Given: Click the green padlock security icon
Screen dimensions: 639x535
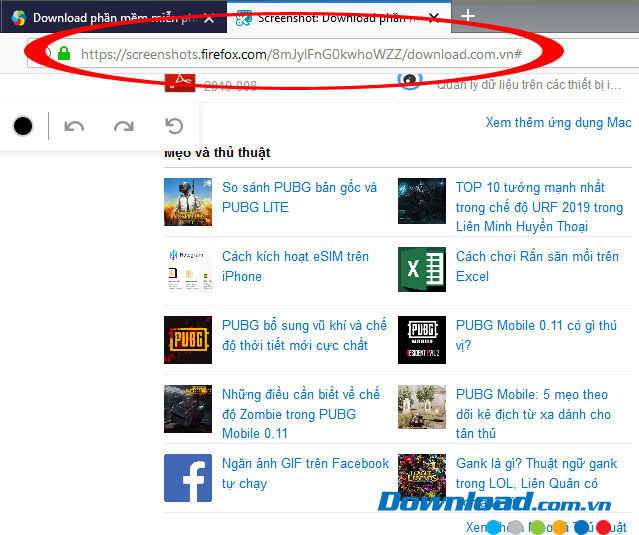Looking at the screenshot, I should pyautogui.click(x=64, y=53).
